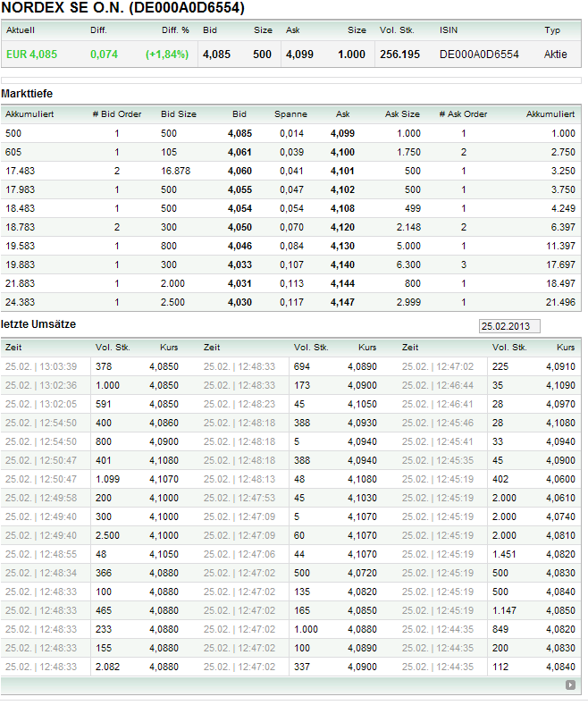
Task: Click trade volume 337 at 12:47:02
Action: [302, 667]
